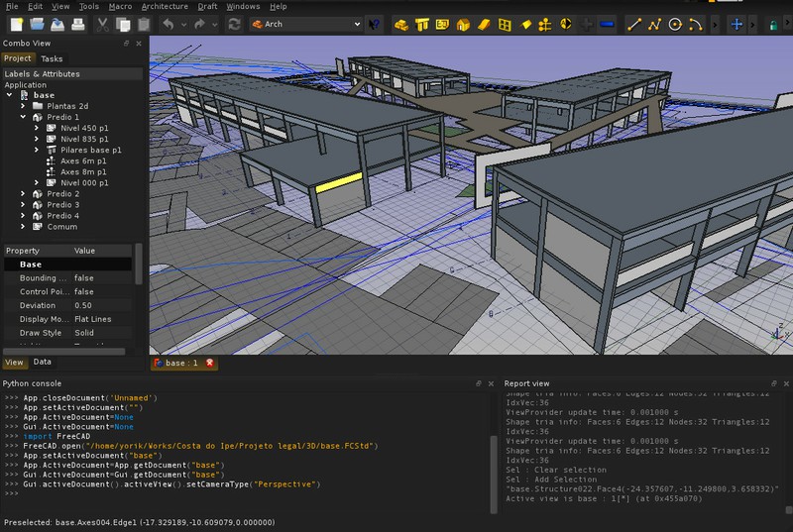Click the Cut scissors icon
Image resolution: width=793 pixels, height=532 pixels.
click(104, 24)
